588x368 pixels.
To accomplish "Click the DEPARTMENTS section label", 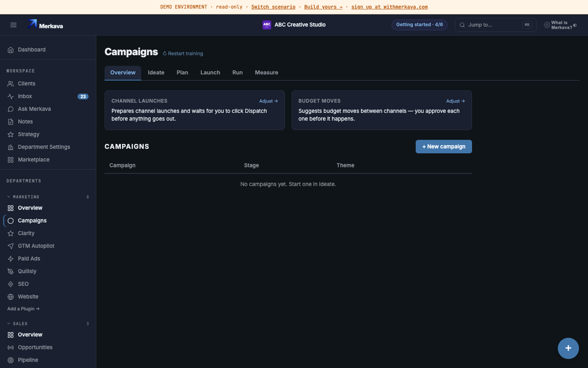I will (x=24, y=181).
